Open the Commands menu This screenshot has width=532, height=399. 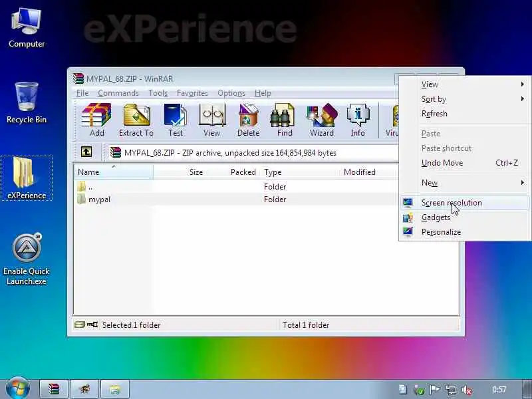[x=118, y=93]
